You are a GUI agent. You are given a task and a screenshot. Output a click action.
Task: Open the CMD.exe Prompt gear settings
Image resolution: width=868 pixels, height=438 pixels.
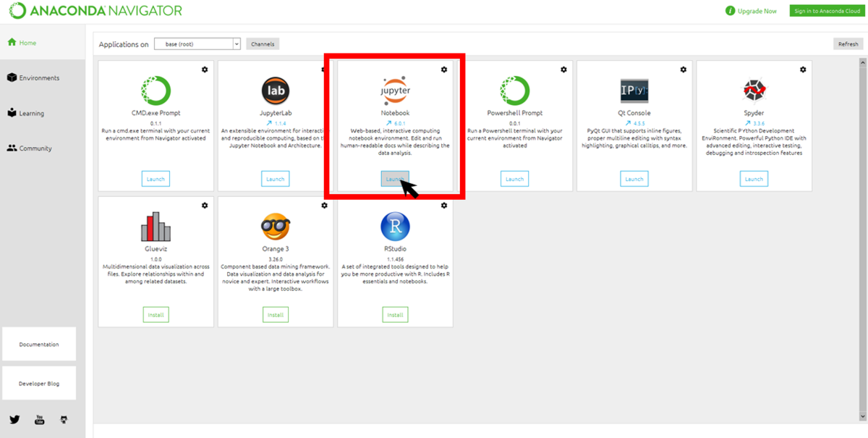point(205,70)
